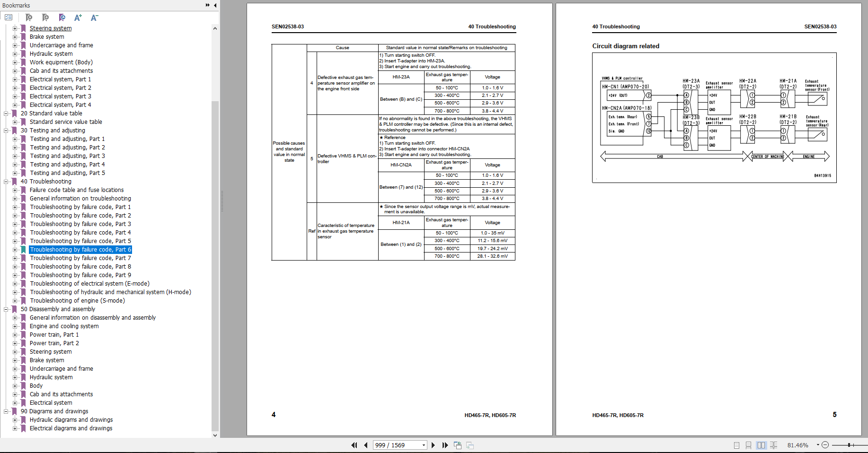Click bookmark icon beside Brake system
The image size is (868, 453).
23,37
